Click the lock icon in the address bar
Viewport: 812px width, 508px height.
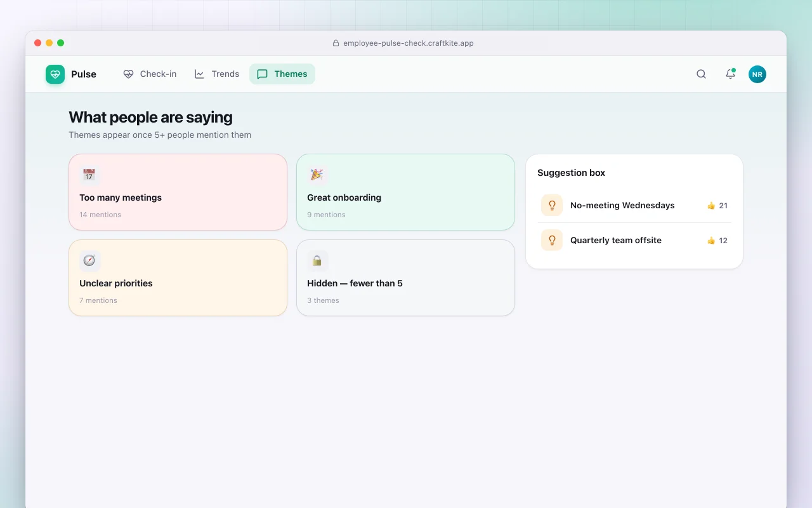tap(336, 43)
